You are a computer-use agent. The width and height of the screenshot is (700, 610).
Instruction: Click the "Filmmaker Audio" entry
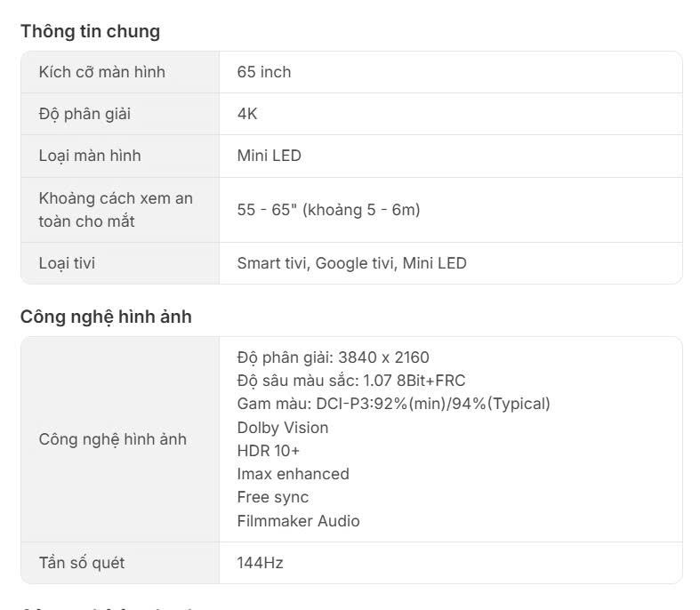click(298, 521)
